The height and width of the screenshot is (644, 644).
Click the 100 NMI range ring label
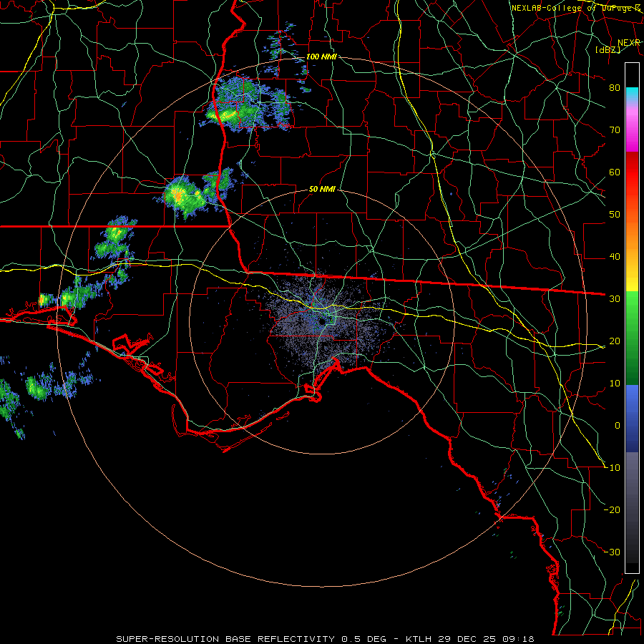[321, 57]
